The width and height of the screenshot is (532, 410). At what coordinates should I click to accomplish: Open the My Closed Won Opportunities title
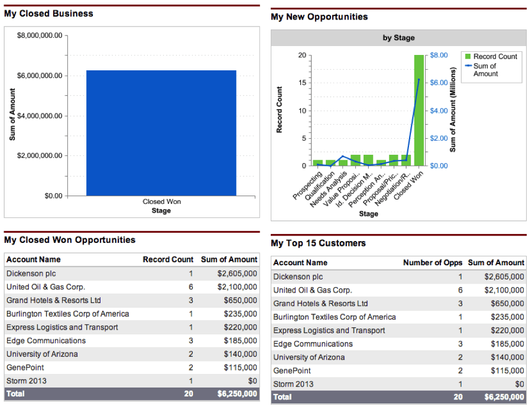click(x=70, y=240)
